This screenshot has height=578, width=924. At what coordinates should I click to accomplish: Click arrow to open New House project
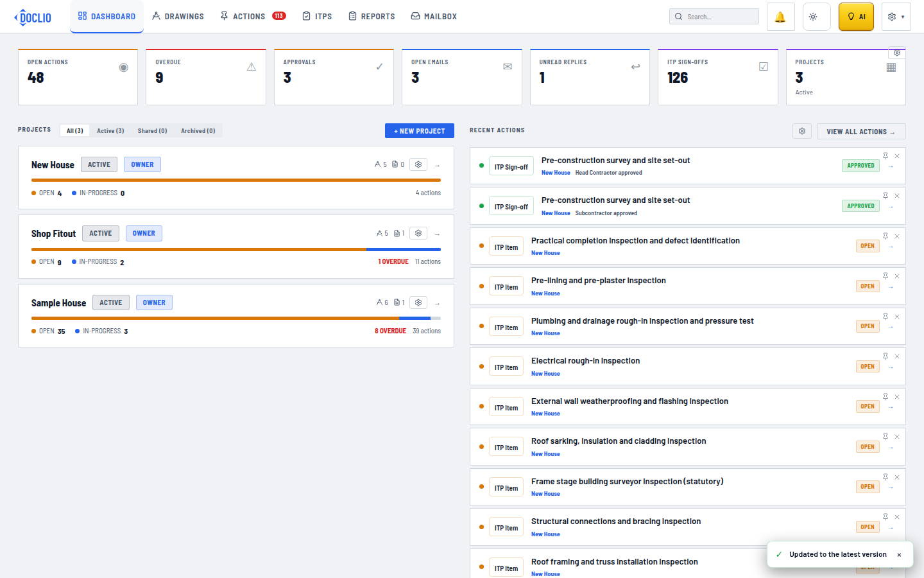click(x=438, y=165)
